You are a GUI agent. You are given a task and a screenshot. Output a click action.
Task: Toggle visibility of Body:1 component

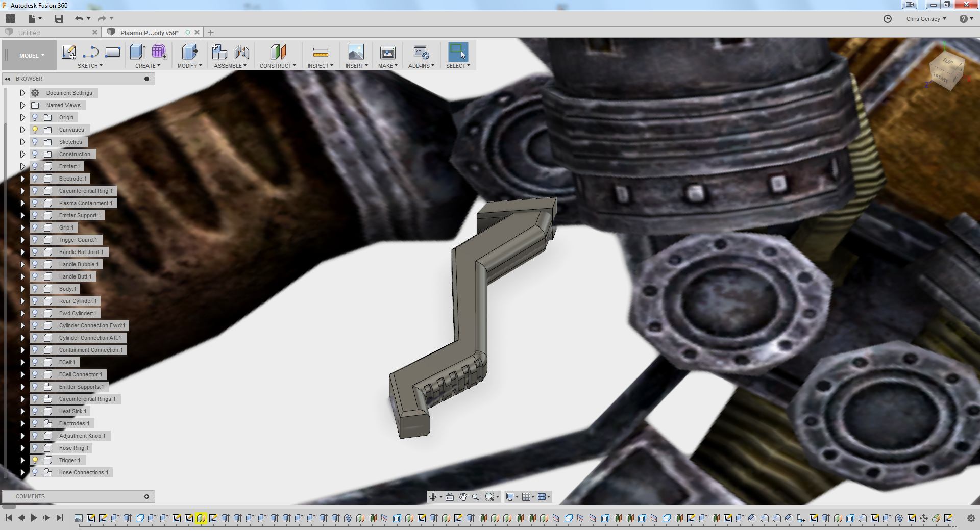pyautogui.click(x=35, y=289)
